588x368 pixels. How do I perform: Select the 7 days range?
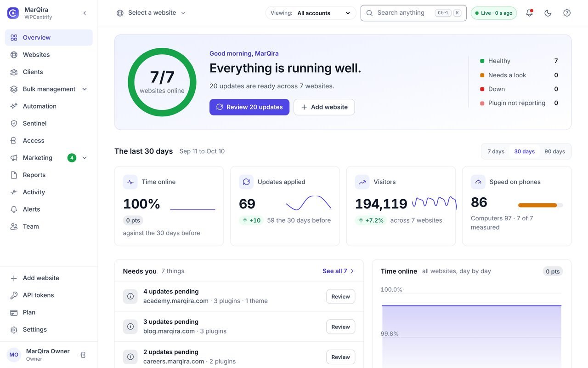[x=496, y=151]
